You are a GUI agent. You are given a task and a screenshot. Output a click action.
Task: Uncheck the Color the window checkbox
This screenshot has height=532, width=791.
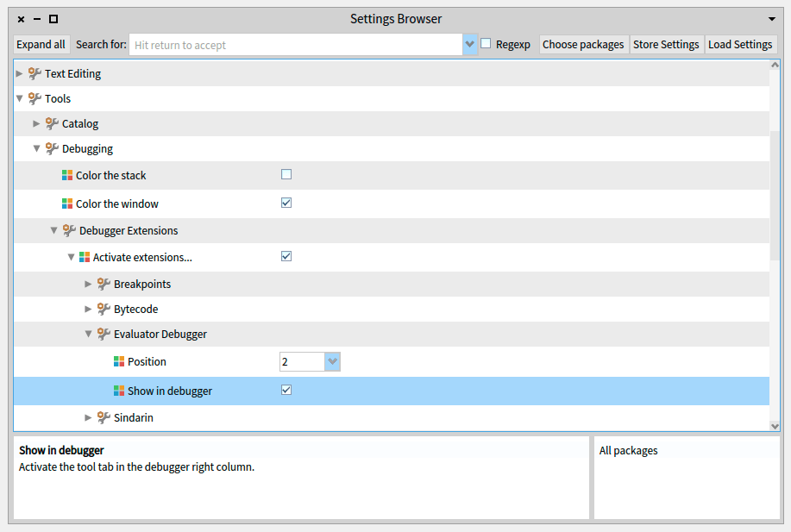coord(286,203)
